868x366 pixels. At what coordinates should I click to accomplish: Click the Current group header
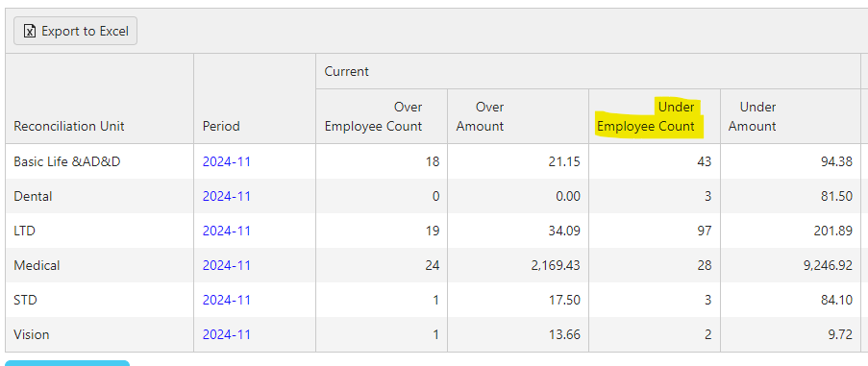tap(347, 71)
